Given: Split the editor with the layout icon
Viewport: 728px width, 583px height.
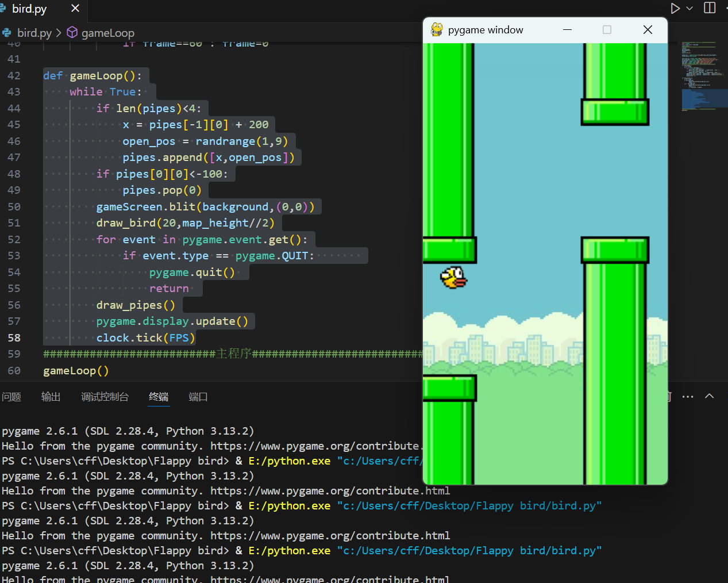Looking at the screenshot, I should click(x=710, y=8).
